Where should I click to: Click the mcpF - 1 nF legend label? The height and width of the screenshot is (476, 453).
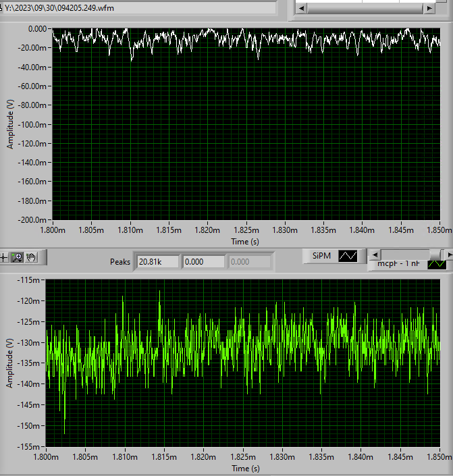point(398,265)
